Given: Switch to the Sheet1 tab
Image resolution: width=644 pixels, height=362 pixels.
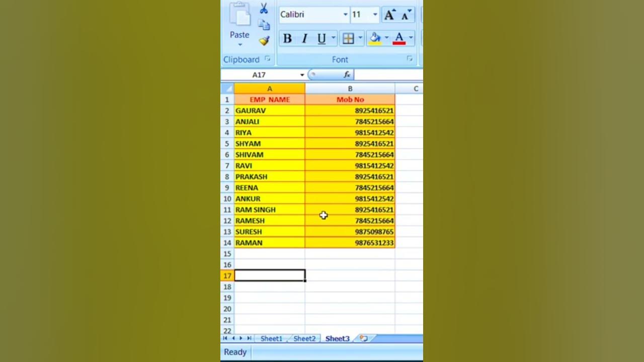Looking at the screenshot, I should tap(272, 339).
